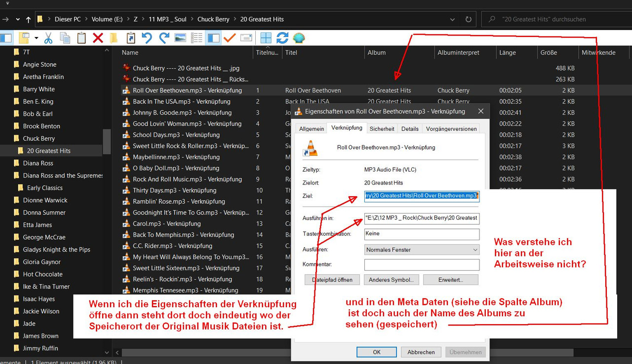Click the folder options checklist icon
632x364 pixels.
(24, 38)
